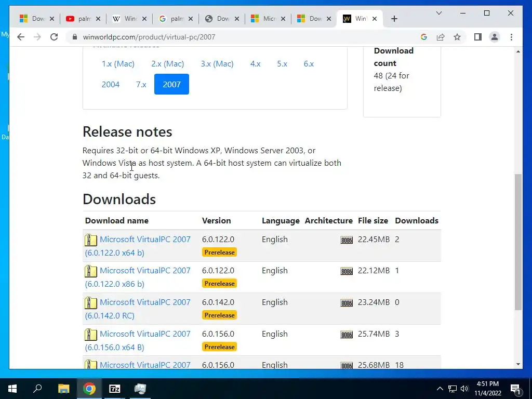The height and width of the screenshot is (399, 532).
Task: Click the scrollbar down arrow
Action: coord(518,364)
